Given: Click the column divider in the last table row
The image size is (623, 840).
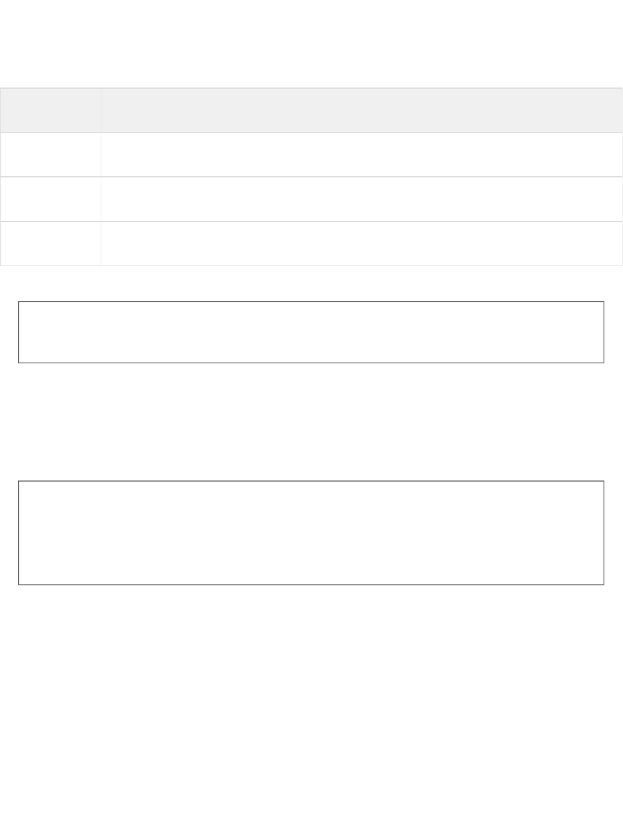Looking at the screenshot, I should pyautogui.click(x=101, y=244).
